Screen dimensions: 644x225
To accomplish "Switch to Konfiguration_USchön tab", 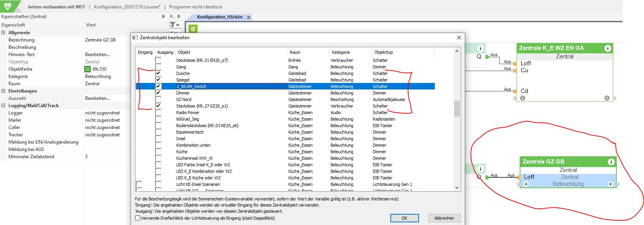I will [220, 17].
